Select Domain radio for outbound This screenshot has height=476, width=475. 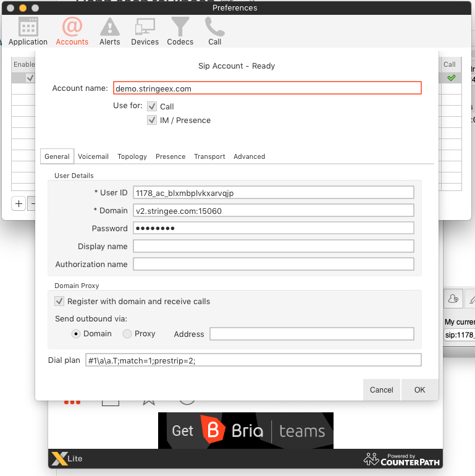76,334
